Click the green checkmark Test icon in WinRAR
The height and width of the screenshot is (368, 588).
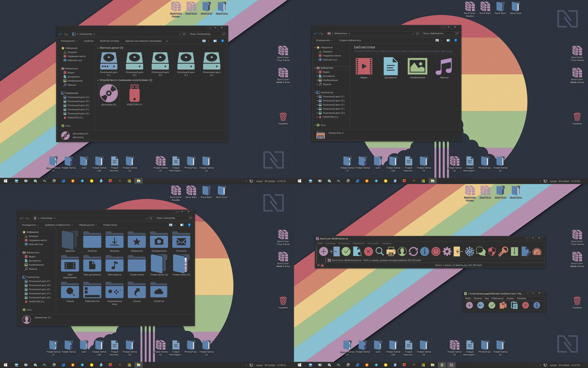coord(346,251)
